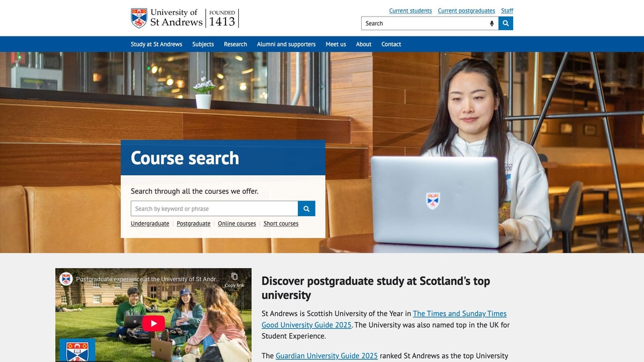Open the Study at St Andrews menu
644x362 pixels.
[x=156, y=44]
